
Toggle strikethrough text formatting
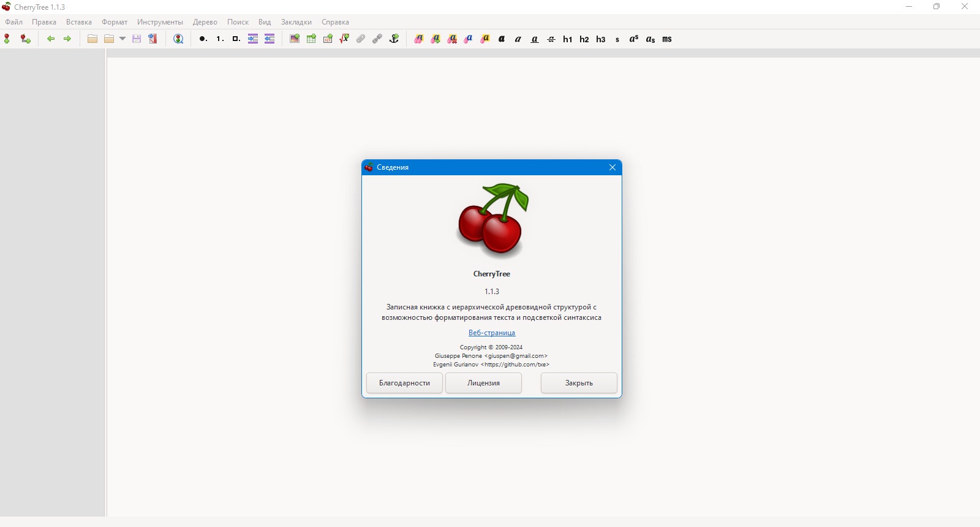click(551, 39)
